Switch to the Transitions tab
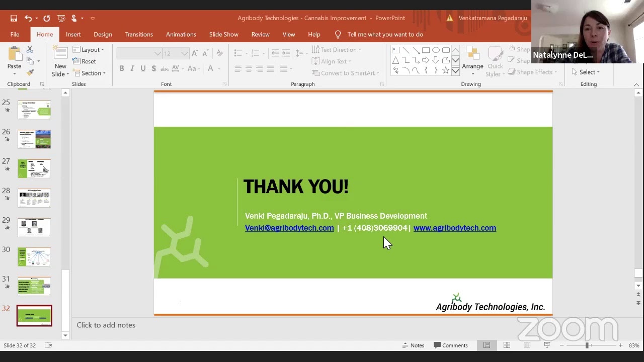The width and height of the screenshot is (644, 362). (x=139, y=34)
